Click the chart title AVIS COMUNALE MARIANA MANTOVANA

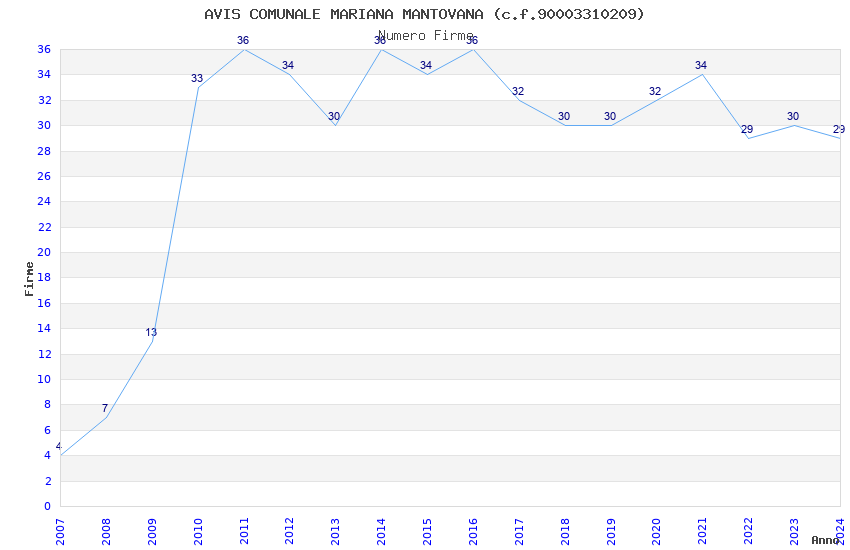coord(424,14)
